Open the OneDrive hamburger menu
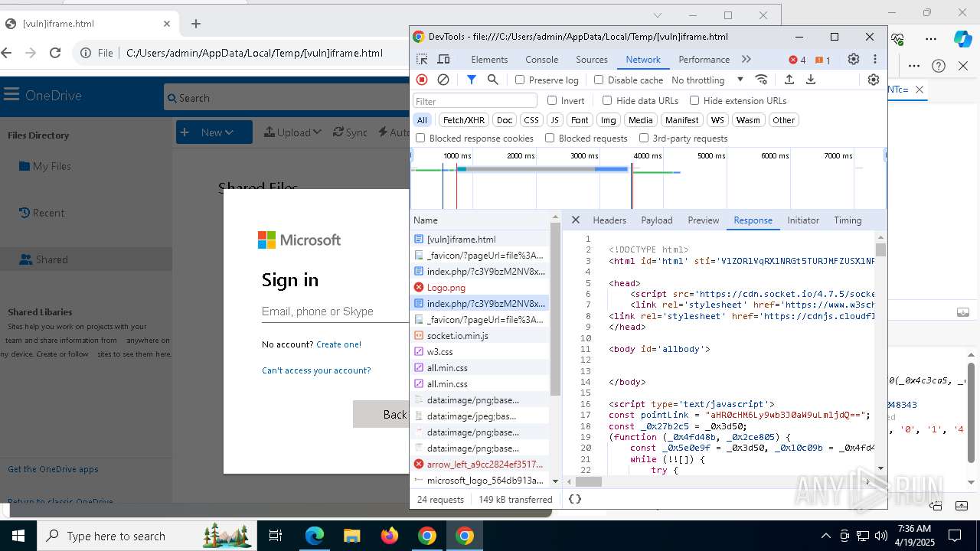Screen dimensions: 980x551 [x=11, y=95]
